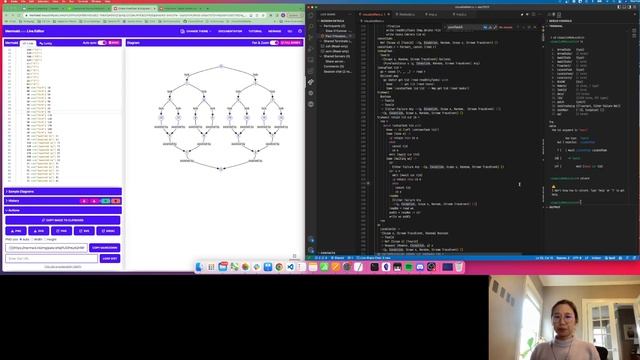Toggle Match Whole Word in find widget

click(490, 27)
